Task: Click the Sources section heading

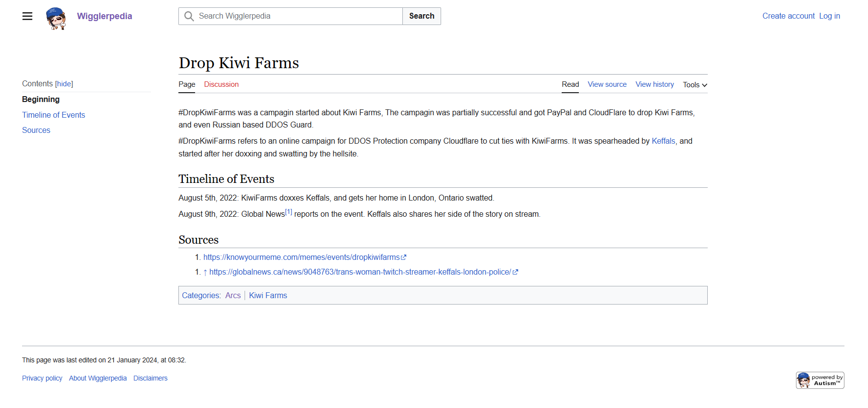Action: point(198,240)
